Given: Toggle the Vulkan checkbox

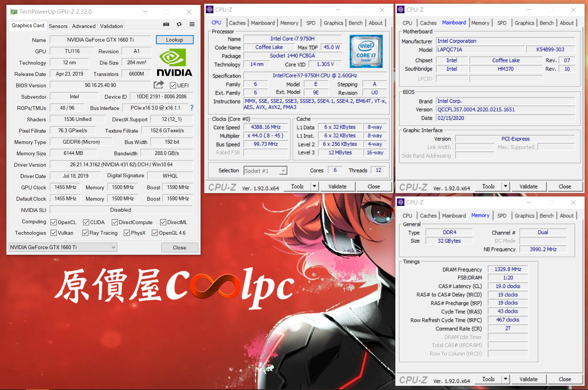Looking at the screenshot, I should click(x=54, y=233).
